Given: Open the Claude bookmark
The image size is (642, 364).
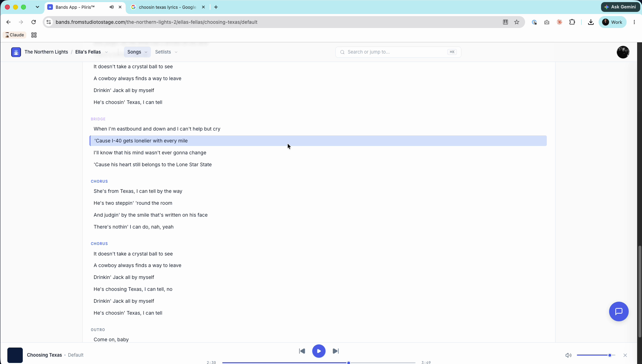Looking at the screenshot, I should [15, 35].
